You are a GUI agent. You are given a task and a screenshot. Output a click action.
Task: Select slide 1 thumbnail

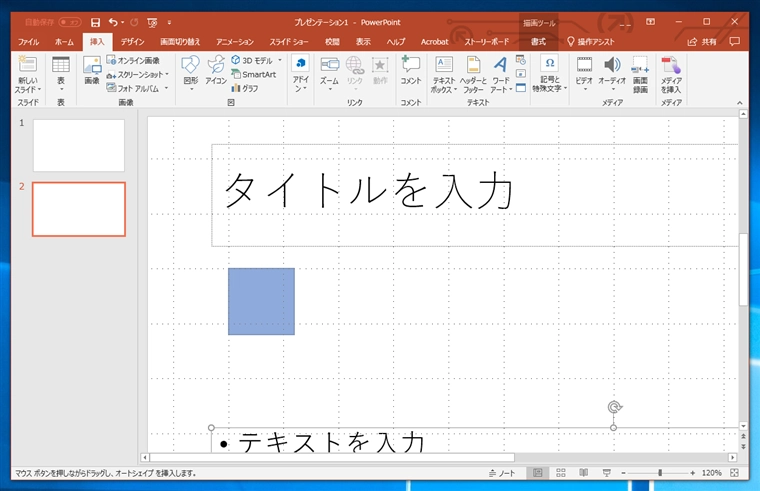pyautogui.click(x=79, y=145)
